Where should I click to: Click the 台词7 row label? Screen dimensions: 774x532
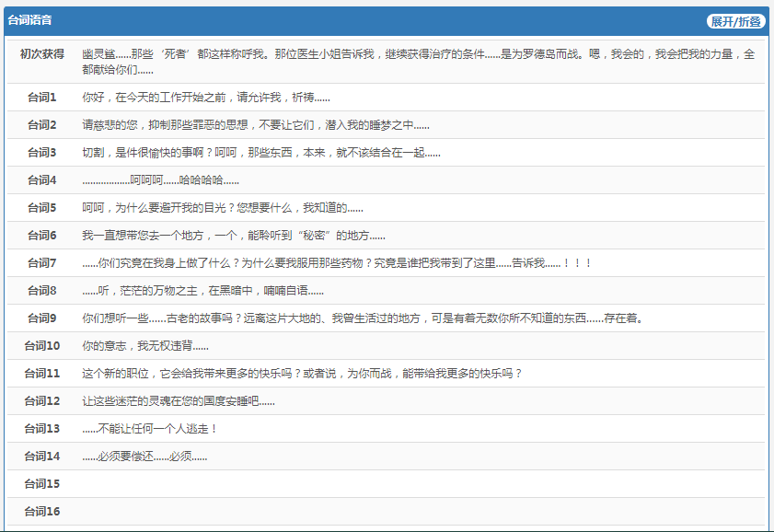click(42, 263)
